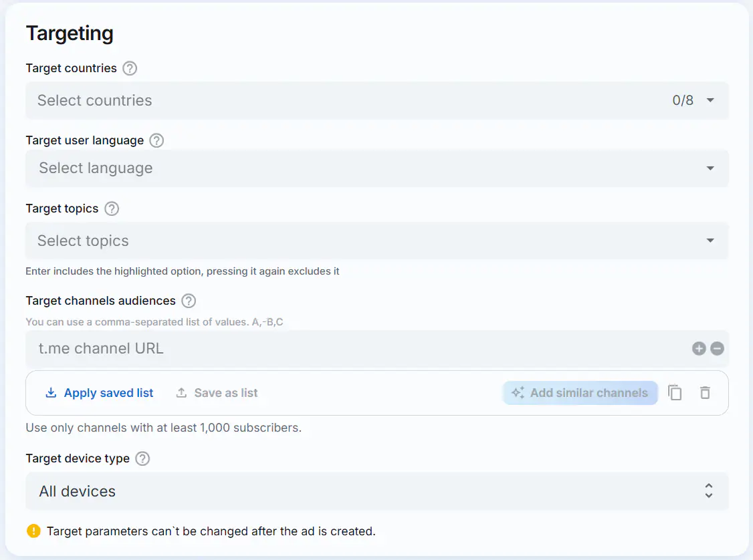Screen dimensions: 753x560
Task: Click the 'Target parameters can`t be changed' warning
Action: point(211,531)
